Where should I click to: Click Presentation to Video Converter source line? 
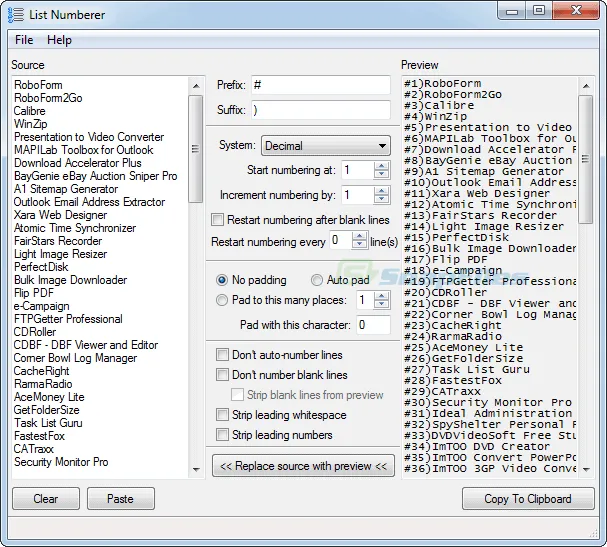(x=89, y=137)
